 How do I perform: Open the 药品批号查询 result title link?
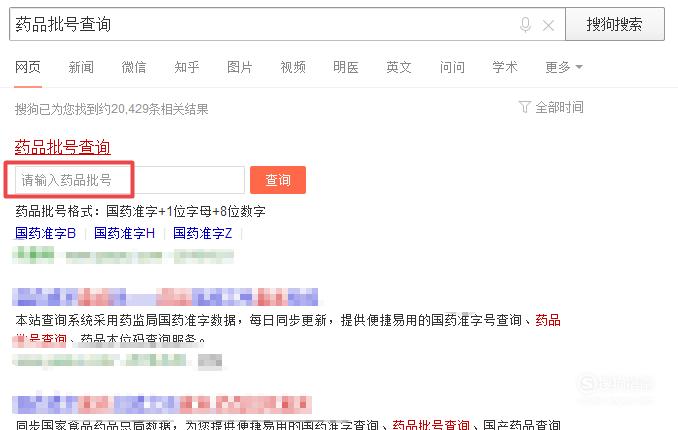[x=63, y=147]
